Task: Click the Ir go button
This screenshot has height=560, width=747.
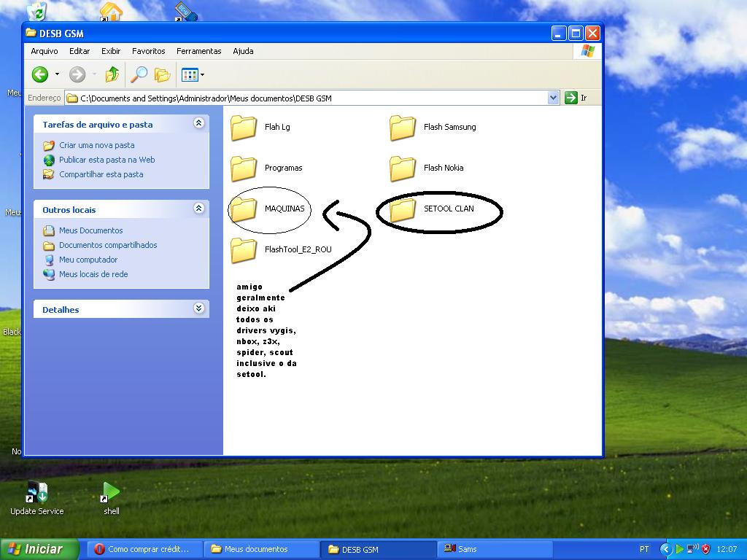Action: (576, 98)
